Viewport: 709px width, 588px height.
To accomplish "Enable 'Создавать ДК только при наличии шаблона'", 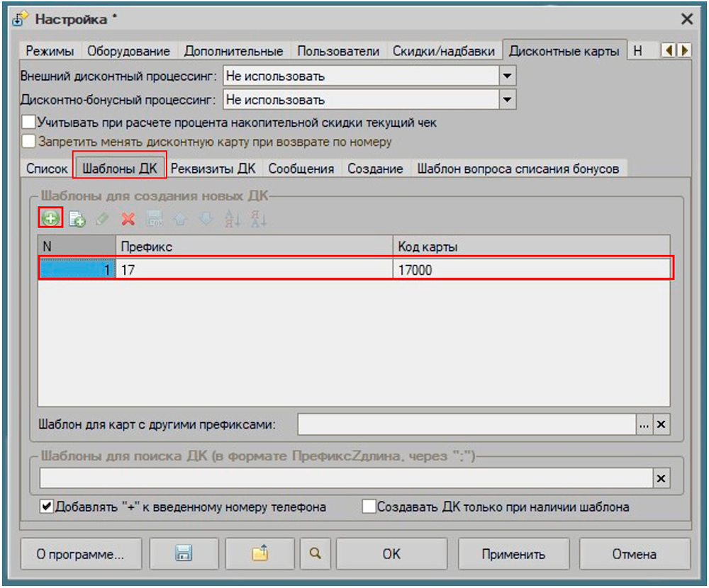I will 369,507.
